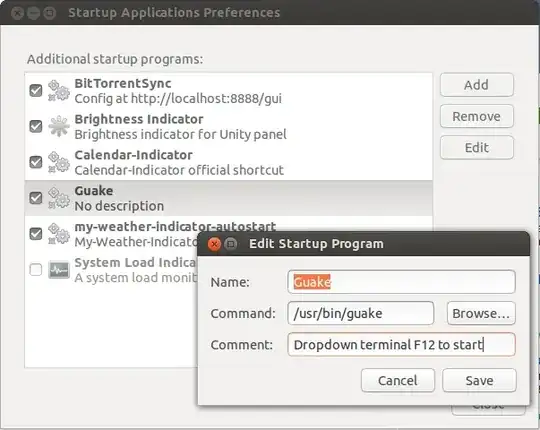Click the 'Config at http://localhost:8888/gui' description
The width and height of the screenshot is (540, 430).
click(178, 99)
